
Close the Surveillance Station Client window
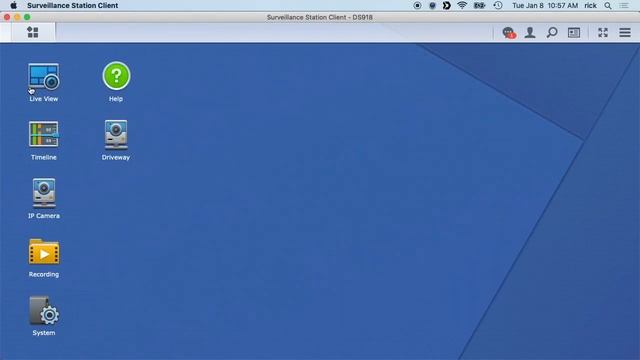(7, 17)
